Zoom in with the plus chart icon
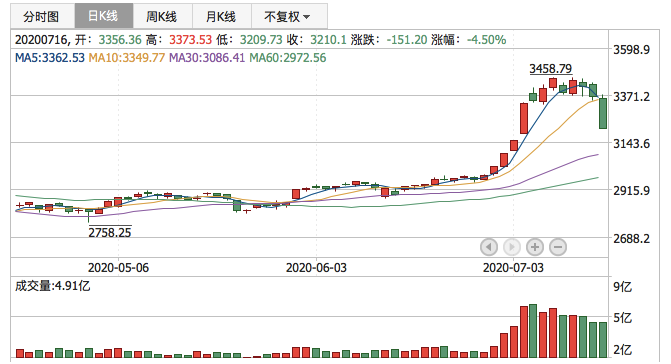 click(535, 247)
